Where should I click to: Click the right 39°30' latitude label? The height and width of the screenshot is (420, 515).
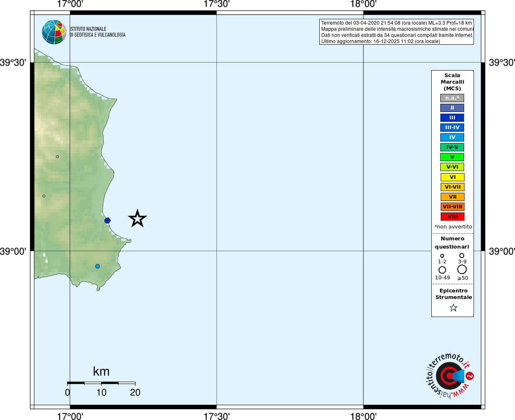click(x=502, y=63)
